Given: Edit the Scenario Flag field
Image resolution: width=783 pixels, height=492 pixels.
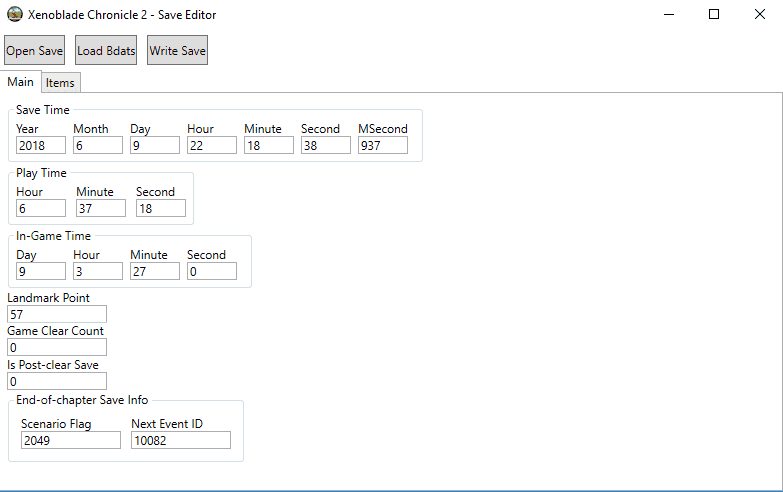Looking at the screenshot, I should coord(70,440).
